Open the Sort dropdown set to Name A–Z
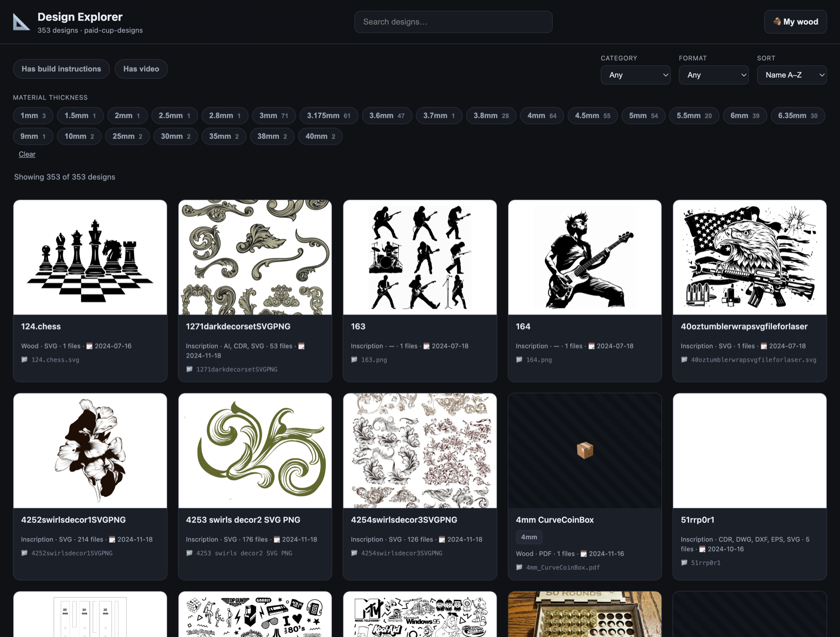 (791, 75)
